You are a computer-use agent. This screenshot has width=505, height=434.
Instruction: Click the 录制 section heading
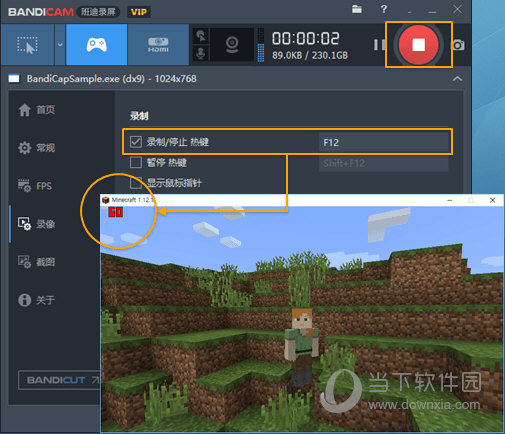(x=139, y=116)
